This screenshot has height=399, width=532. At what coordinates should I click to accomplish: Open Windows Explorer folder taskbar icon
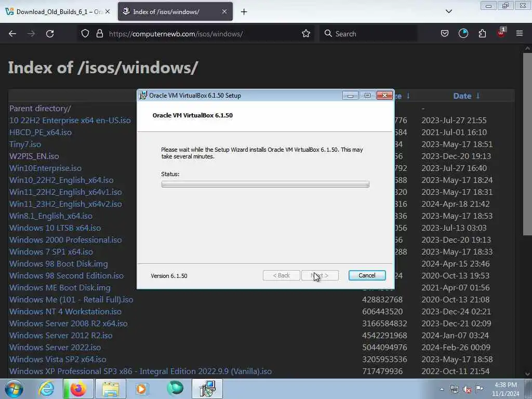coord(111,389)
